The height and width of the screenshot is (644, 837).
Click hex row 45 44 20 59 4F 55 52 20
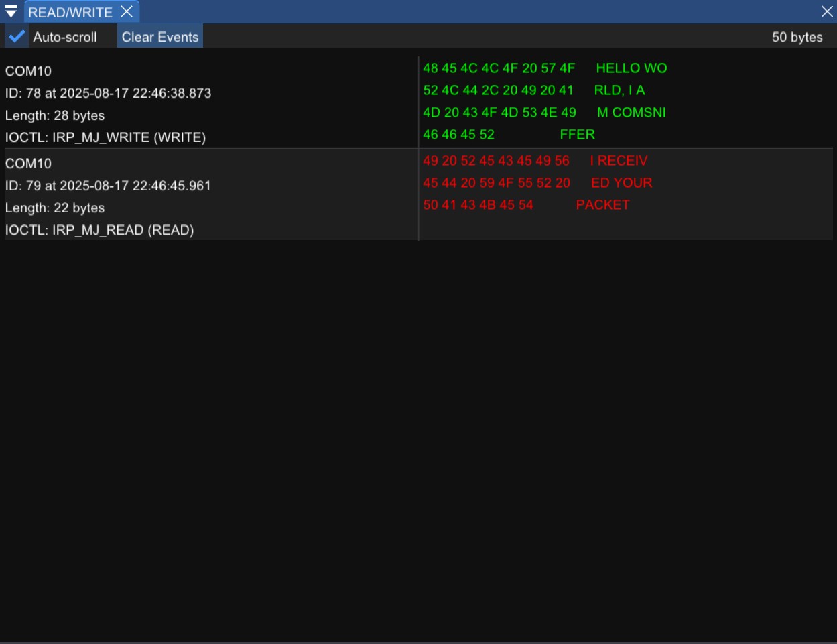click(x=497, y=182)
